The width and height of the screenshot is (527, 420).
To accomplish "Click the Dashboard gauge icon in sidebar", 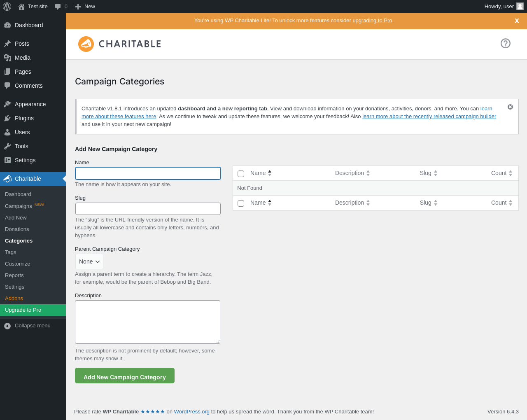I will (7, 25).
